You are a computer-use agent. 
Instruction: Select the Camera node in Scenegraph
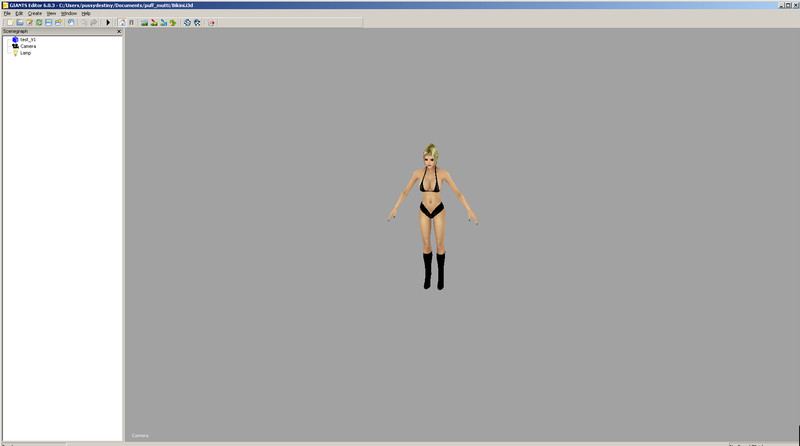click(x=28, y=46)
